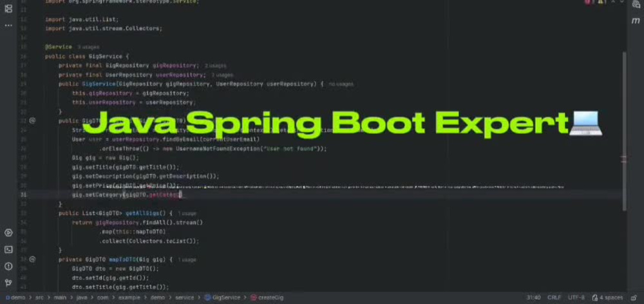
Task: Select main folder in breadcrumbs
Action: point(60,298)
